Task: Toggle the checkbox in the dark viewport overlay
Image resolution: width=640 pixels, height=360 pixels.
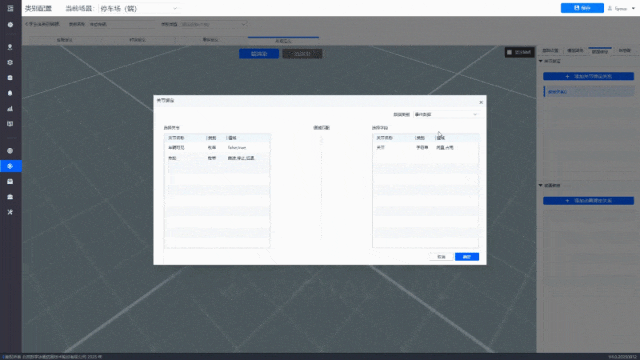Action: [509, 52]
